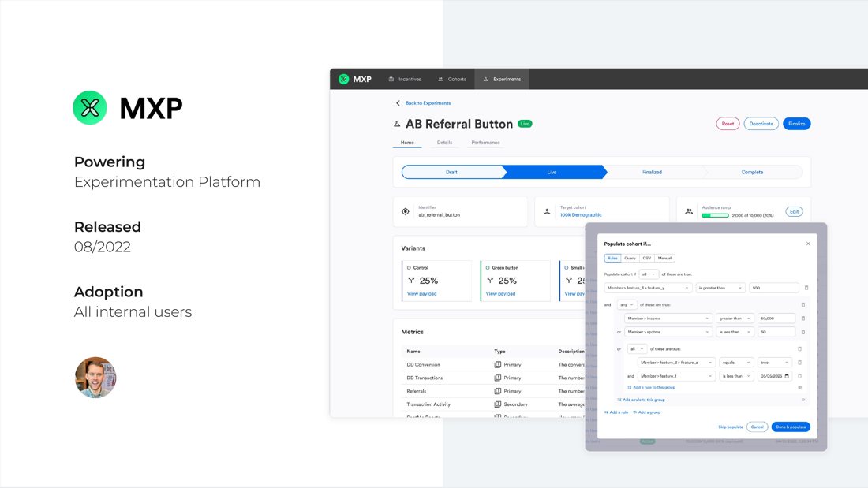868x488 pixels.
Task: Open the Member > income field dropdown
Action: [x=668, y=319]
